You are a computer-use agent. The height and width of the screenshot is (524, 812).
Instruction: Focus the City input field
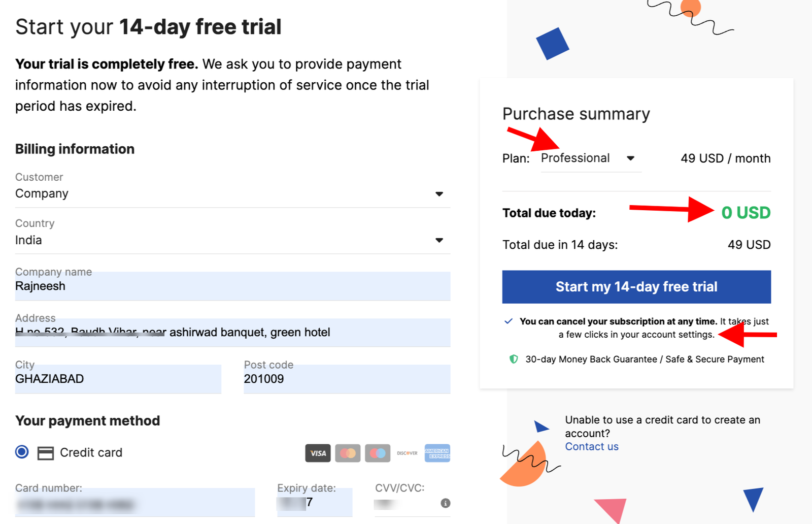click(118, 379)
